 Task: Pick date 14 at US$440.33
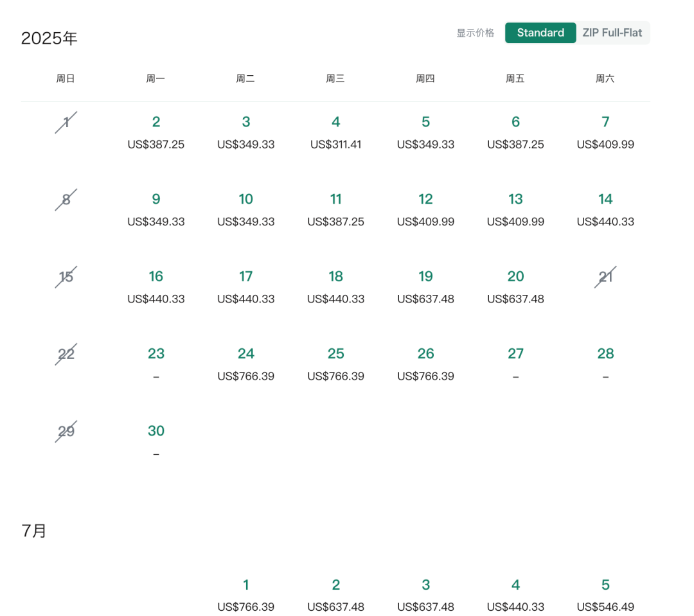(605, 209)
